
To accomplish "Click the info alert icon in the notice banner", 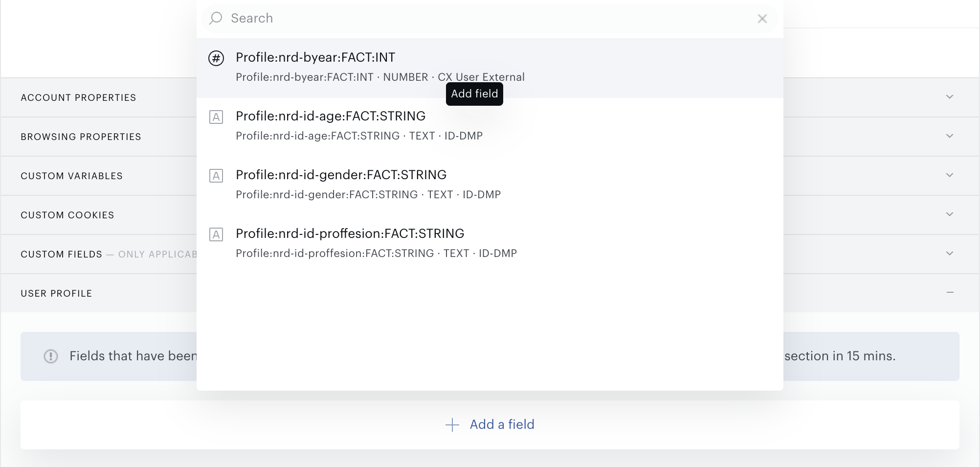I will [x=51, y=356].
